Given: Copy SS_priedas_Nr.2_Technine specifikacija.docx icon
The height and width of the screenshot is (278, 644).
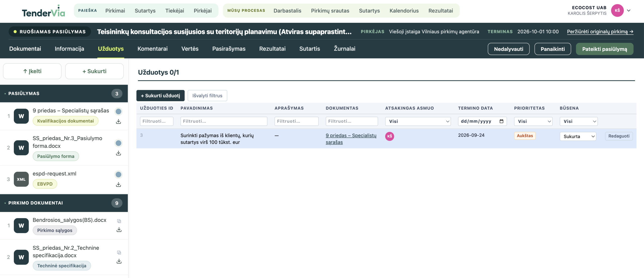Looking at the screenshot, I should point(119,253).
